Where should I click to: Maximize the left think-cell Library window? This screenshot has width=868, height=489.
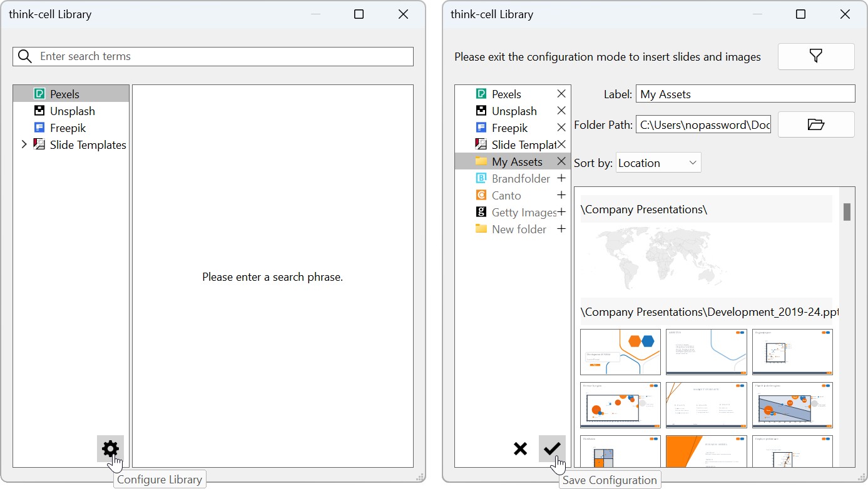(x=359, y=14)
